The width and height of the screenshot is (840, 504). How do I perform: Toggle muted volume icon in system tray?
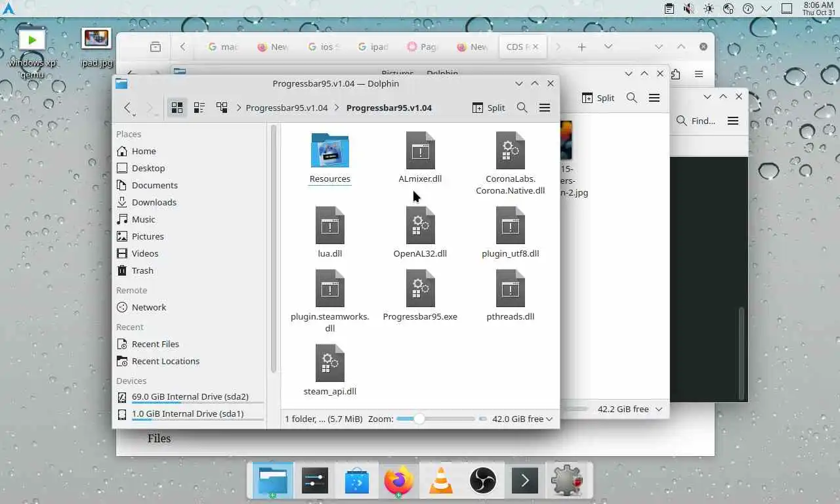[x=688, y=9]
